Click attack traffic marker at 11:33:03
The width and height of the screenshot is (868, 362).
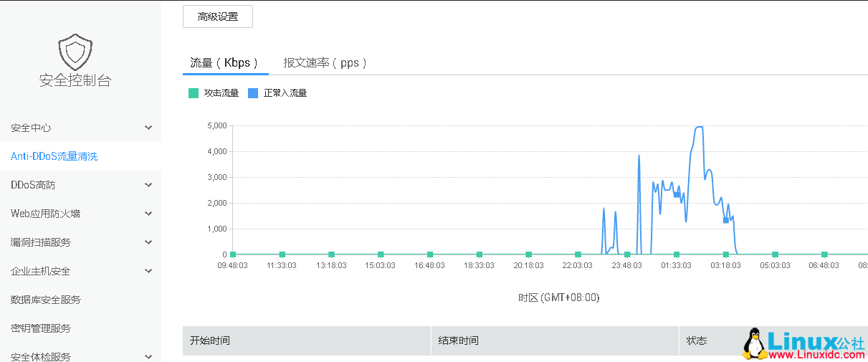pos(282,254)
